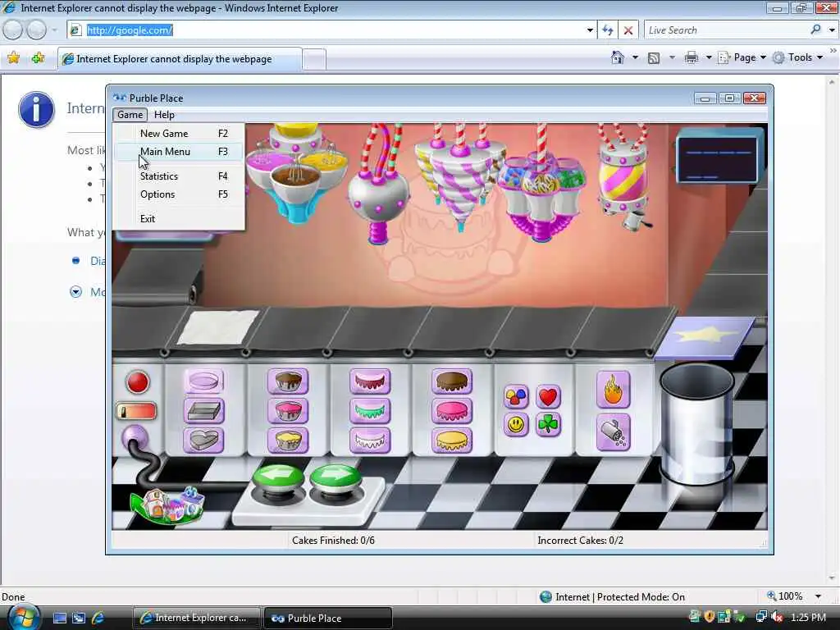Add green clover decoration
The width and height of the screenshot is (840, 630).
548,425
